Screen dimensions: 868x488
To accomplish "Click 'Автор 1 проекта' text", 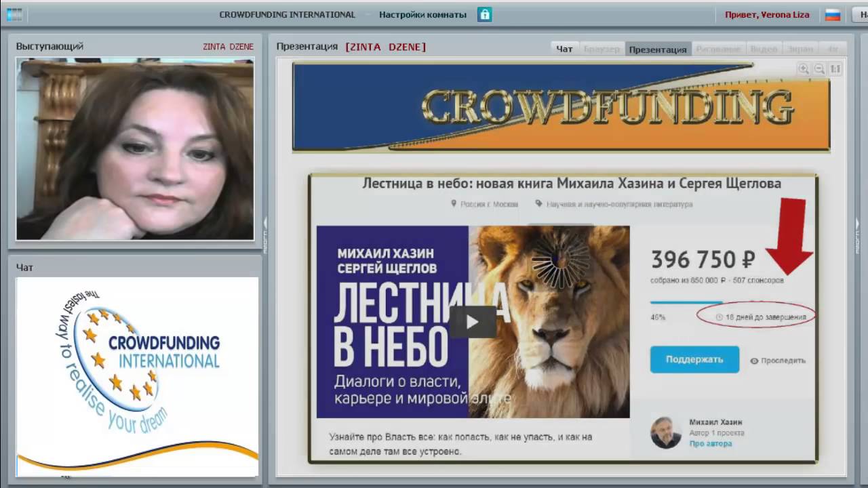I will (717, 432).
